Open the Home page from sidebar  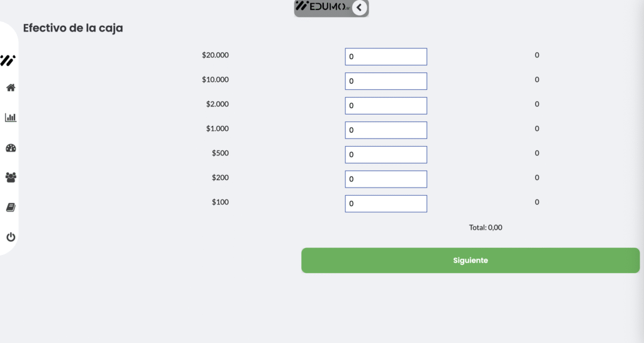click(x=11, y=87)
